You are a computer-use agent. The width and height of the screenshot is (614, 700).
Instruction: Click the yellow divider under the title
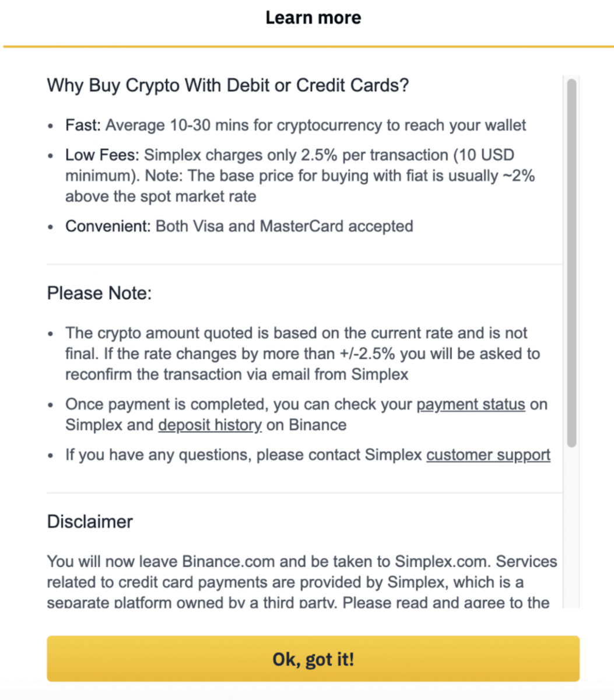tap(307, 46)
